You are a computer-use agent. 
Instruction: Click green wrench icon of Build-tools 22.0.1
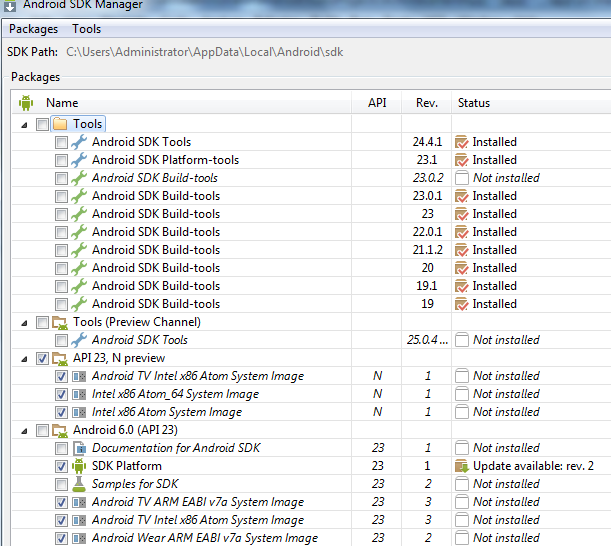pyautogui.click(x=79, y=232)
